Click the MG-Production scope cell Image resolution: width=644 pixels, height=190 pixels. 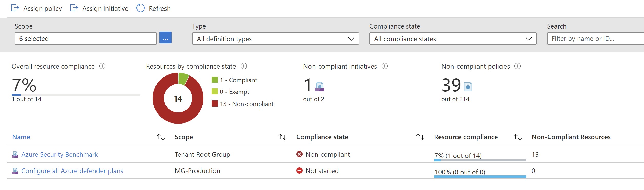198,171
